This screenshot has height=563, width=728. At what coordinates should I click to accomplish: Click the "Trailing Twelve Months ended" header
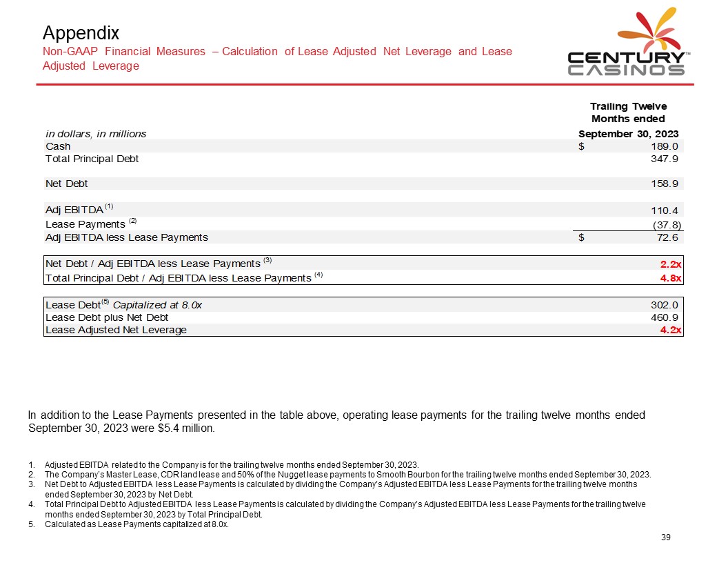pos(628,112)
